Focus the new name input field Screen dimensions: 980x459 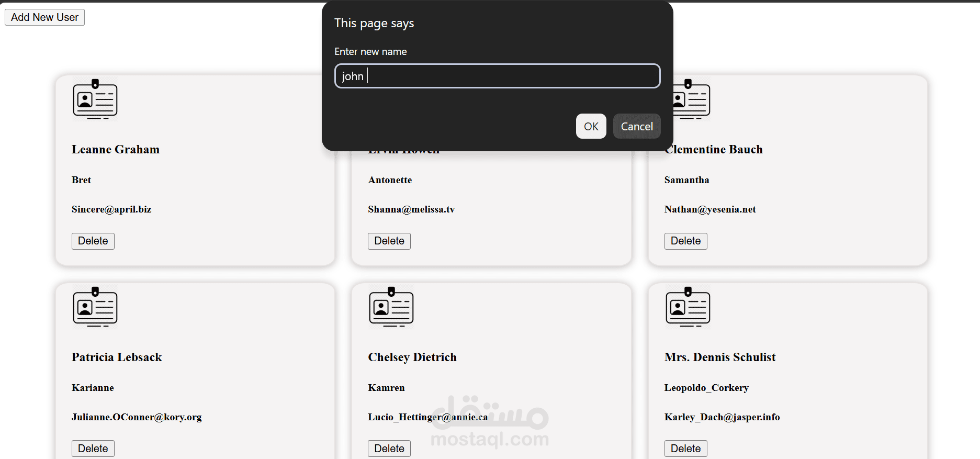pyautogui.click(x=497, y=76)
